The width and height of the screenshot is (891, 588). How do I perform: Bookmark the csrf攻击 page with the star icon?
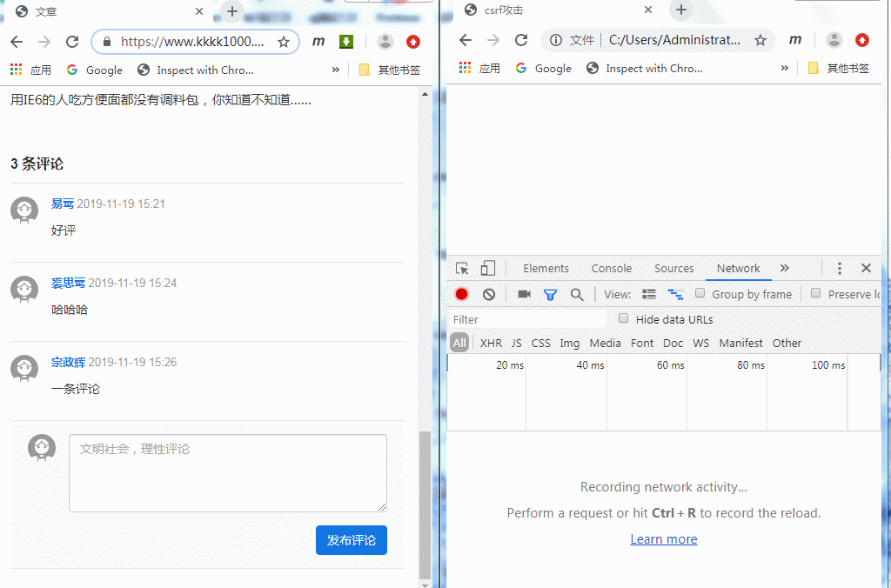point(760,40)
